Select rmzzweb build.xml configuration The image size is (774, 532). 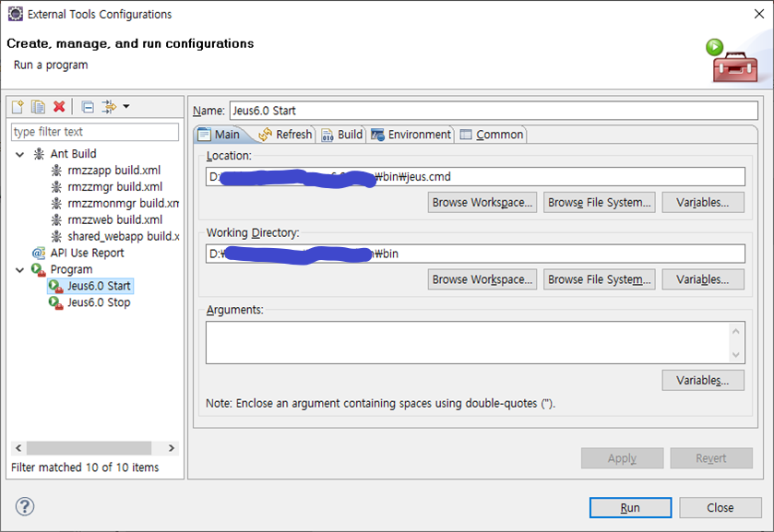coord(115,220)
